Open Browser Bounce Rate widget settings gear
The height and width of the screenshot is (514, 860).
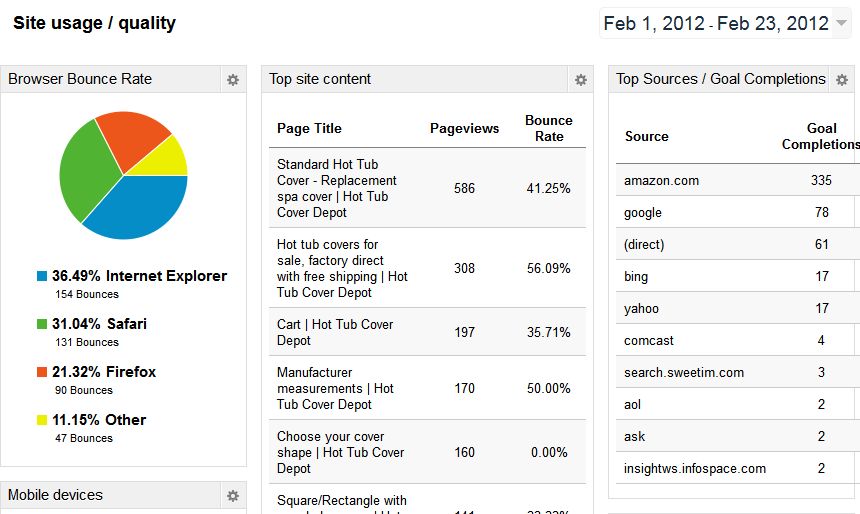pyautogui.click(x=233, y=80)
